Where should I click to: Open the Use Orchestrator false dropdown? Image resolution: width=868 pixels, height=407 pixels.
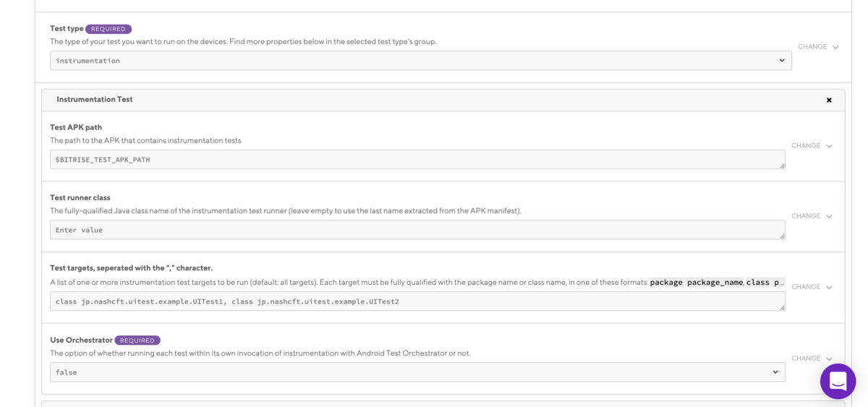click(417, 372)
